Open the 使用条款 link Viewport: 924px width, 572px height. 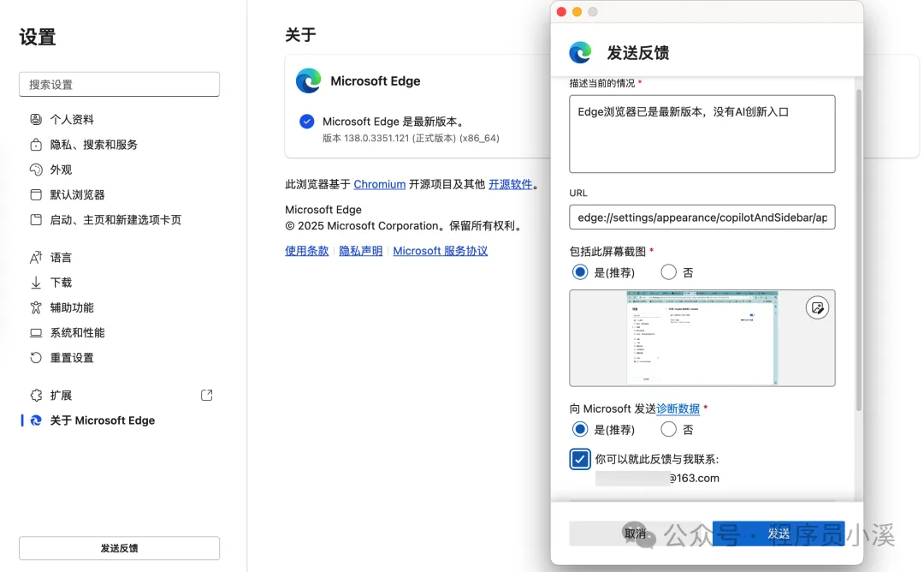coord(306,251)
